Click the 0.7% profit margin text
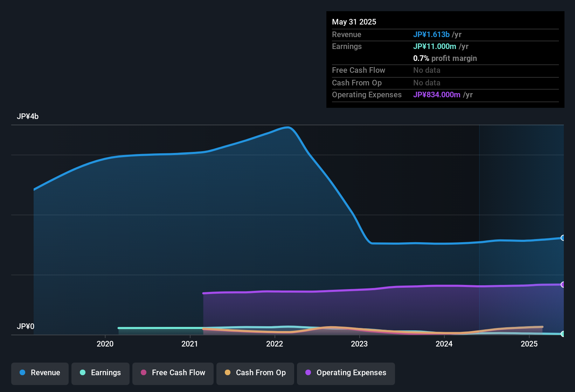575x392 pixels. coord(445,58)
